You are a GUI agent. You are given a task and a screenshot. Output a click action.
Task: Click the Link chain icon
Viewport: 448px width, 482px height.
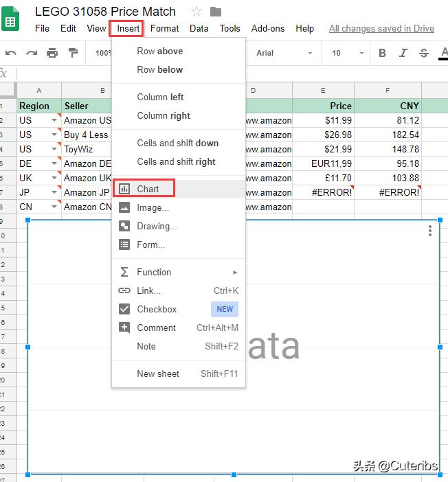point(124,290)
